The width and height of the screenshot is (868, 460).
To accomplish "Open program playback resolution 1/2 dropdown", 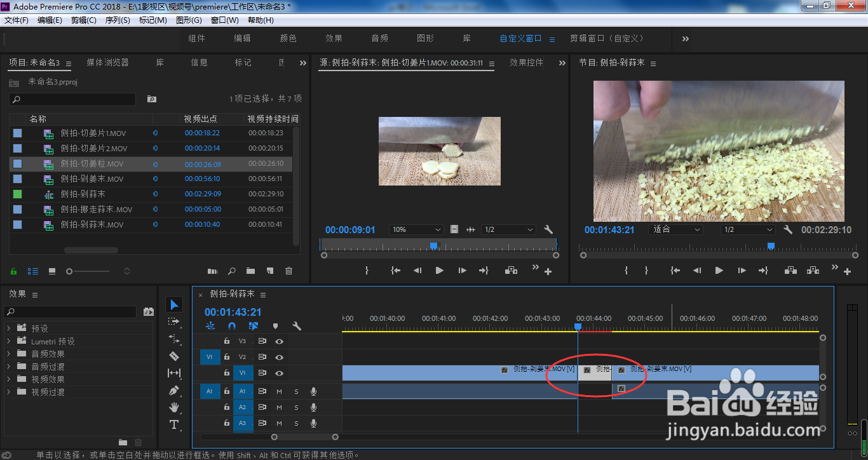I will (x=748, y=229).
